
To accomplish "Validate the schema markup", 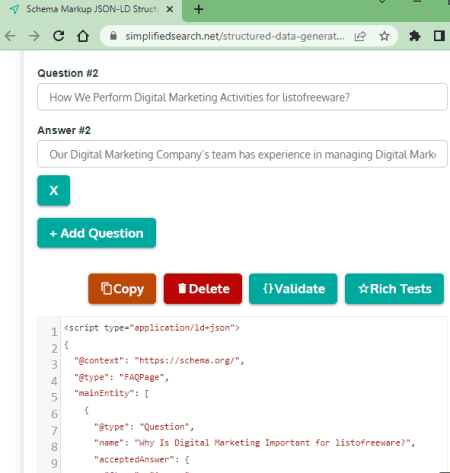I will click(x=293, y=289).
